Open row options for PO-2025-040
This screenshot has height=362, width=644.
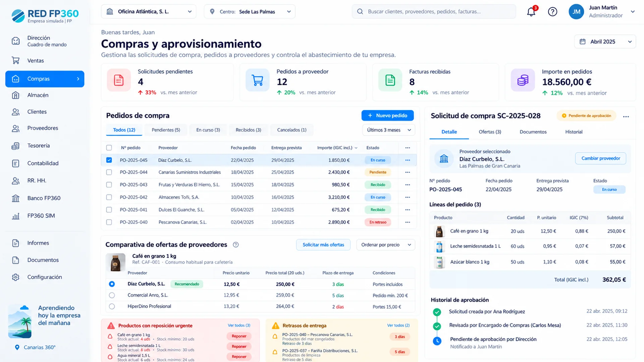pos(408,222)
